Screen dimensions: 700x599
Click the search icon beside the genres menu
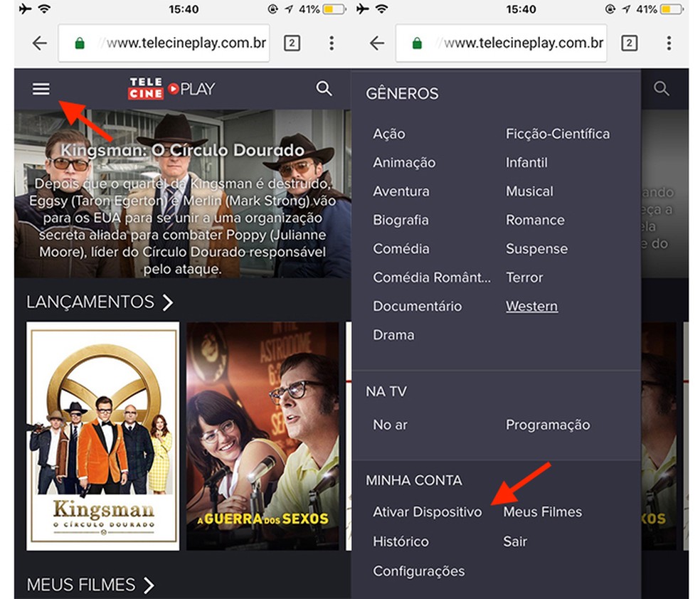tap(662, 89)
